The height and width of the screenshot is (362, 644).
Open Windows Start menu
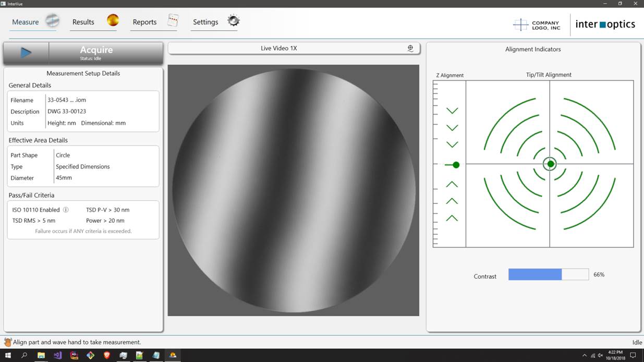tap(8, 355)
